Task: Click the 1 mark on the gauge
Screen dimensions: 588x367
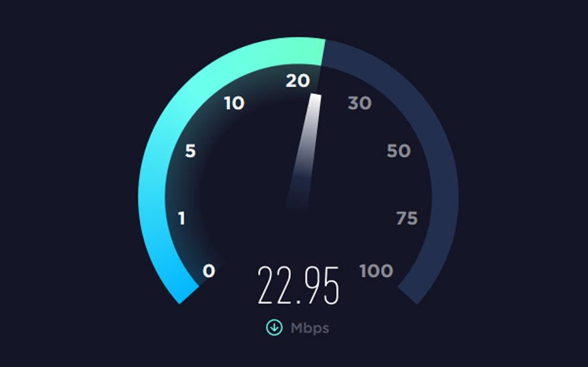Action: [182, 218]
